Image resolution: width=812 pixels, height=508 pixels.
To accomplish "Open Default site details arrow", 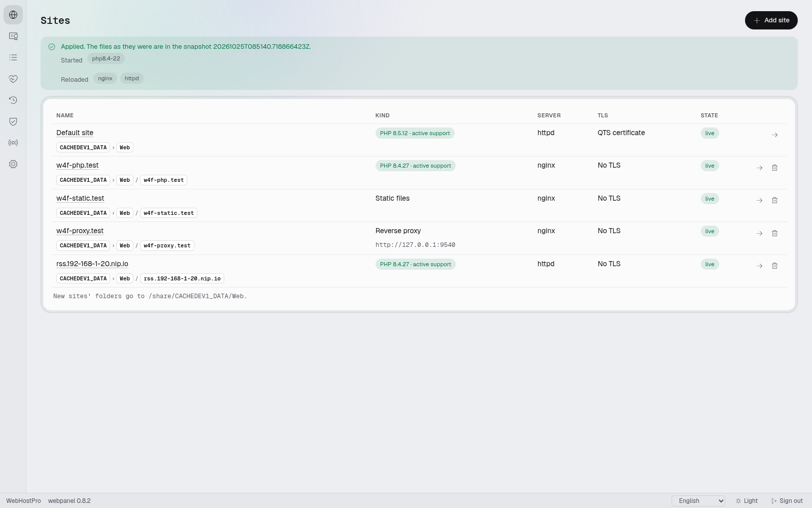I will pyautogui.click(x=774, y=135).
